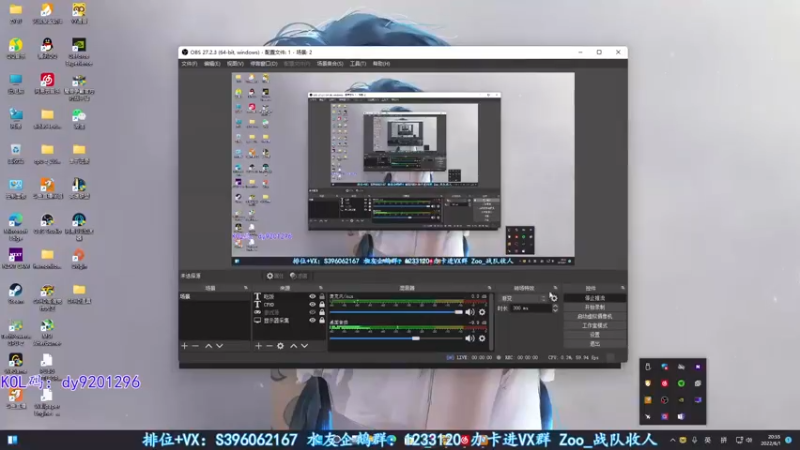
Task: Toggle the lock on the game capture source
Action: 322,312
